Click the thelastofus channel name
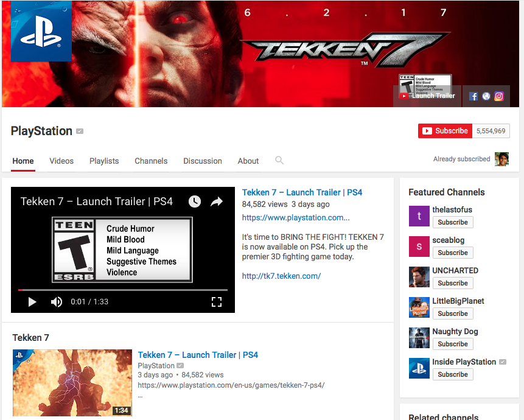Image resolution: width=524 pixels, height=420 pixels. pyautogui.click(x=452, y=209)
